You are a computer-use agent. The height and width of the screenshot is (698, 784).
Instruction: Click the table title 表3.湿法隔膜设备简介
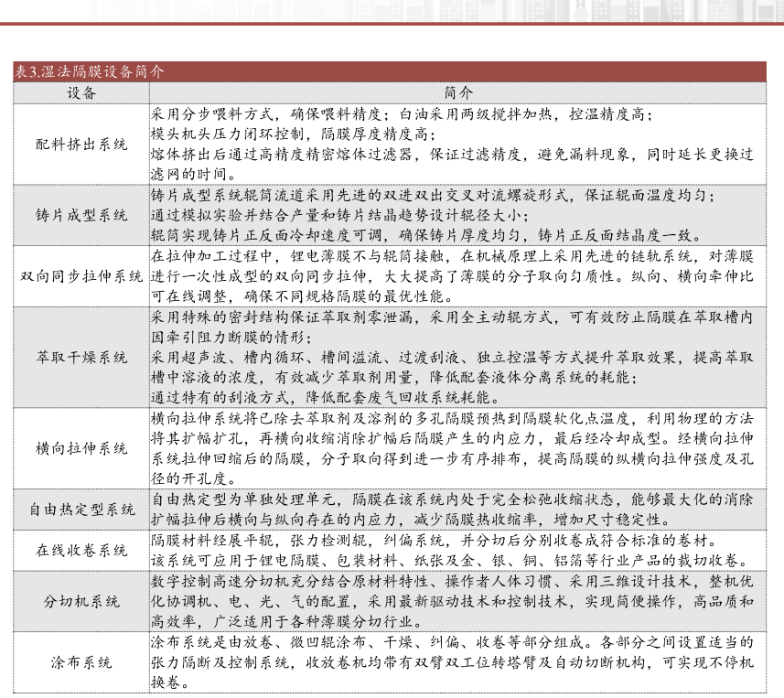click(90, 72)
